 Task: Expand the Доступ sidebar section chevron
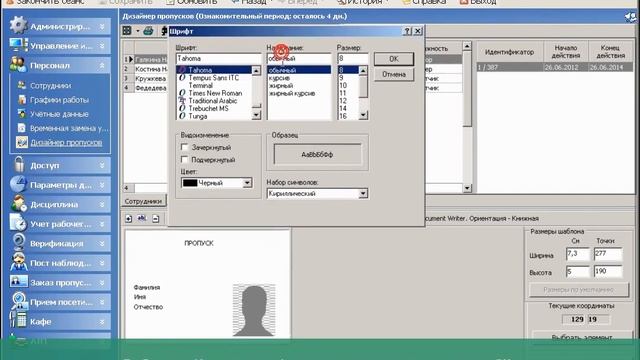coord(102,165)
